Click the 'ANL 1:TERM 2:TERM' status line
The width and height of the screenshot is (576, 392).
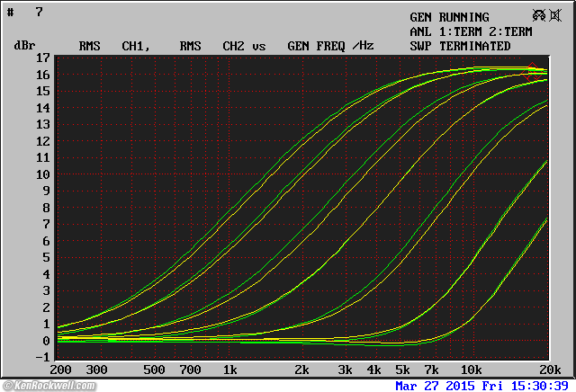(x=471, y=31)
